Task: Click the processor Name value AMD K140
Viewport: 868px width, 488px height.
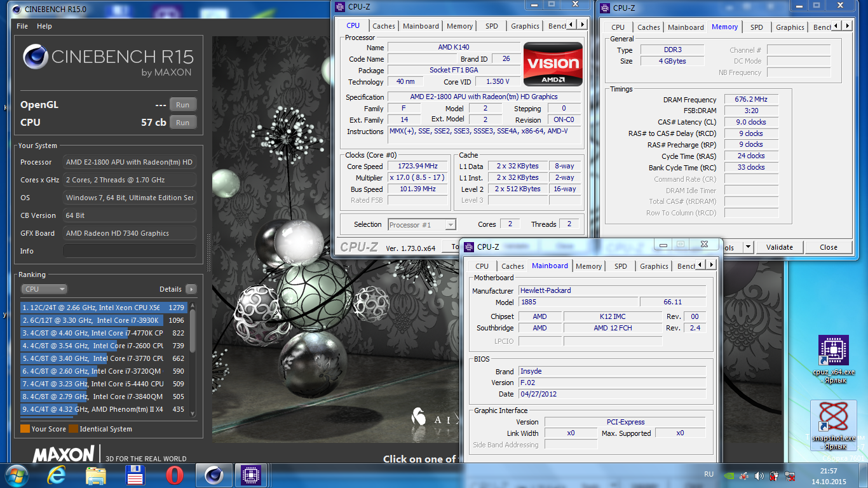Action: pos(454,47)
